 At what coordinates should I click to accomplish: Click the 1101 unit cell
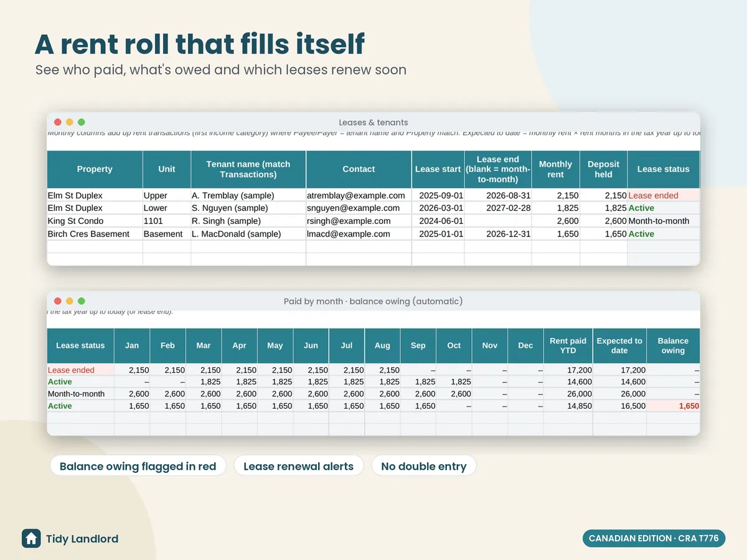click(x=167, y=221)
